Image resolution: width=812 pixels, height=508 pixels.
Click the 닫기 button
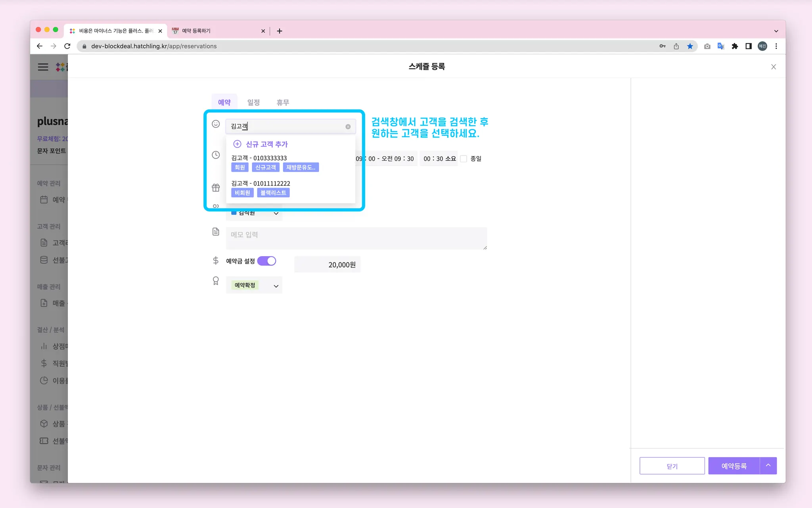coord(672,466)
